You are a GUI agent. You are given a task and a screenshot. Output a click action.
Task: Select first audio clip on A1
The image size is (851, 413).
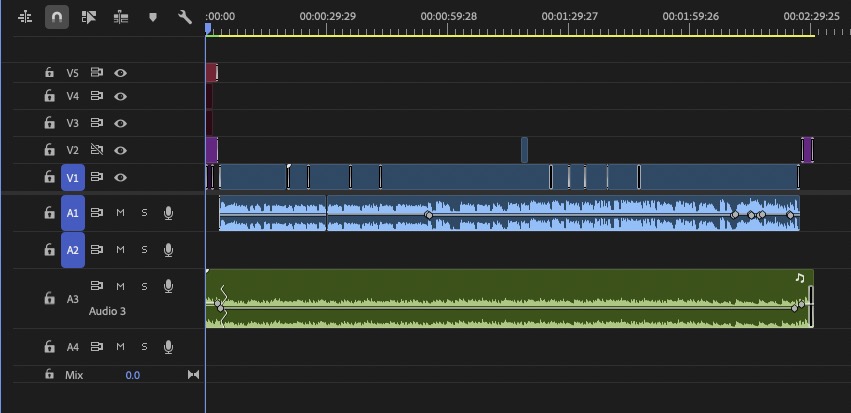point(272,213)
